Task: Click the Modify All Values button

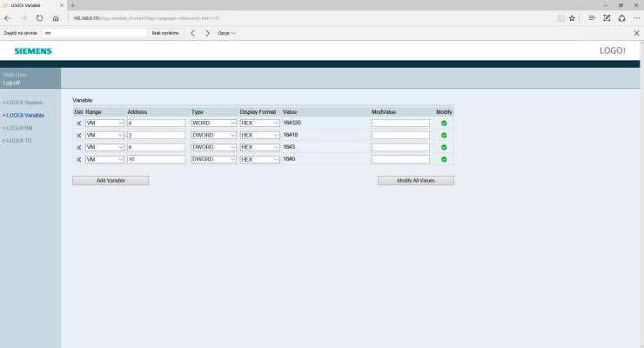Action: pos(415,180)
